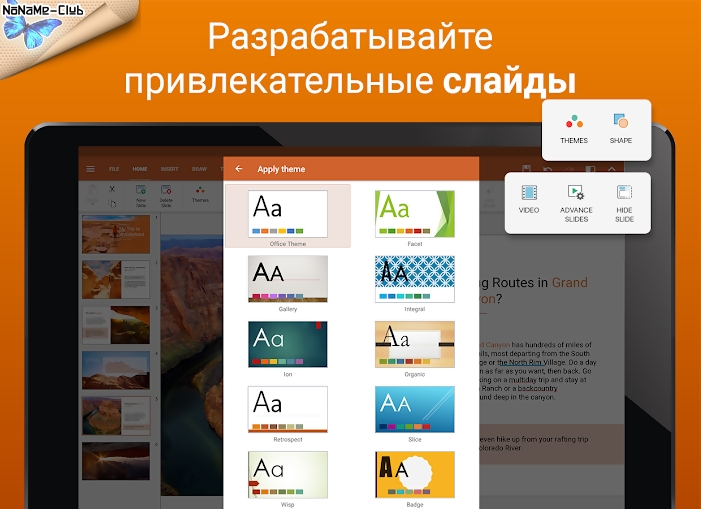Choose the Retrospect theme
701x509 pixels.
click(x=288, y=409)
